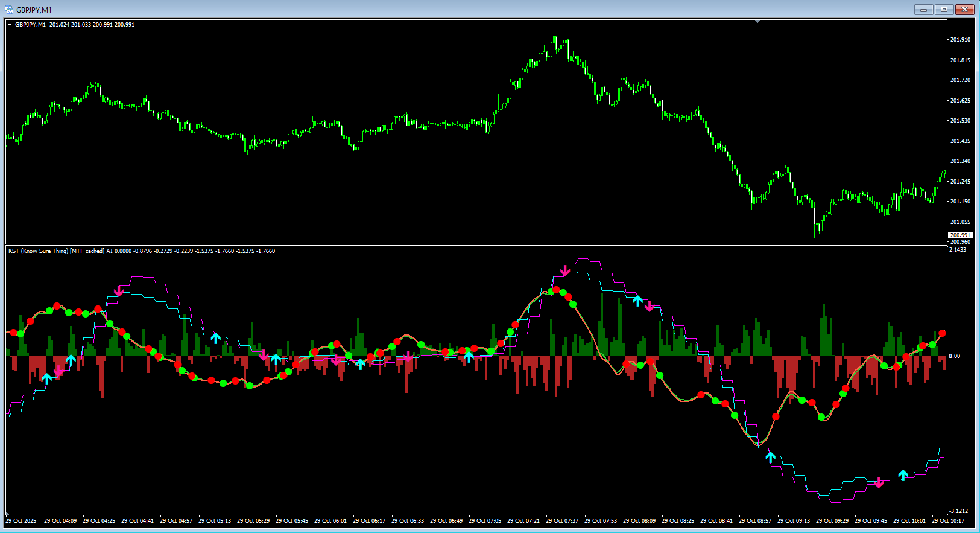Maximize the GBPJPY,M1 chart window
This screenshot has height=533, width=980.
click(944, 10)
